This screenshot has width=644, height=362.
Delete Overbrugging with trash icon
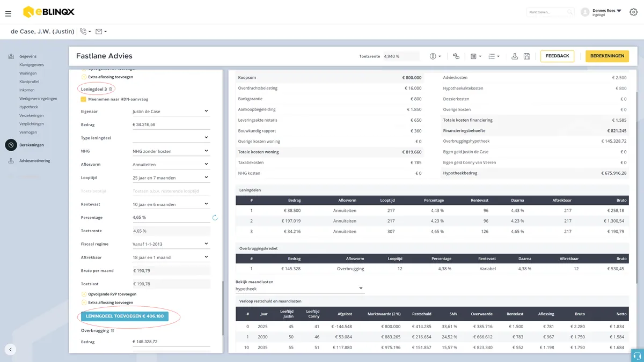[112, 330]
